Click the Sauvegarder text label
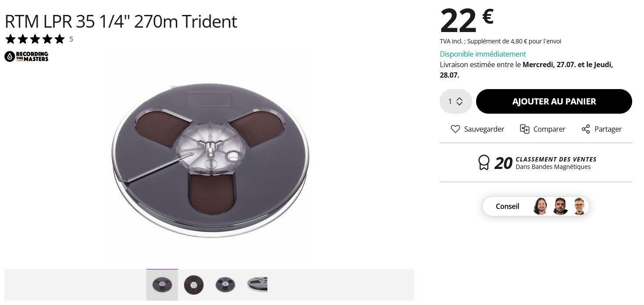 [x=484, y=129]
